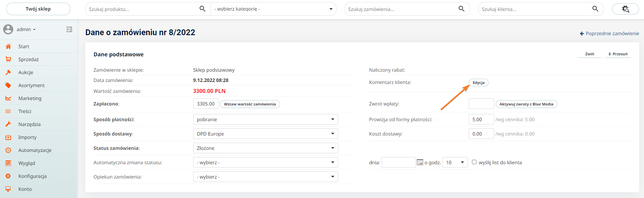Click the customer search magnifier icon
The height and width of the screenshot is (198, 644).
tap(595, 9)
